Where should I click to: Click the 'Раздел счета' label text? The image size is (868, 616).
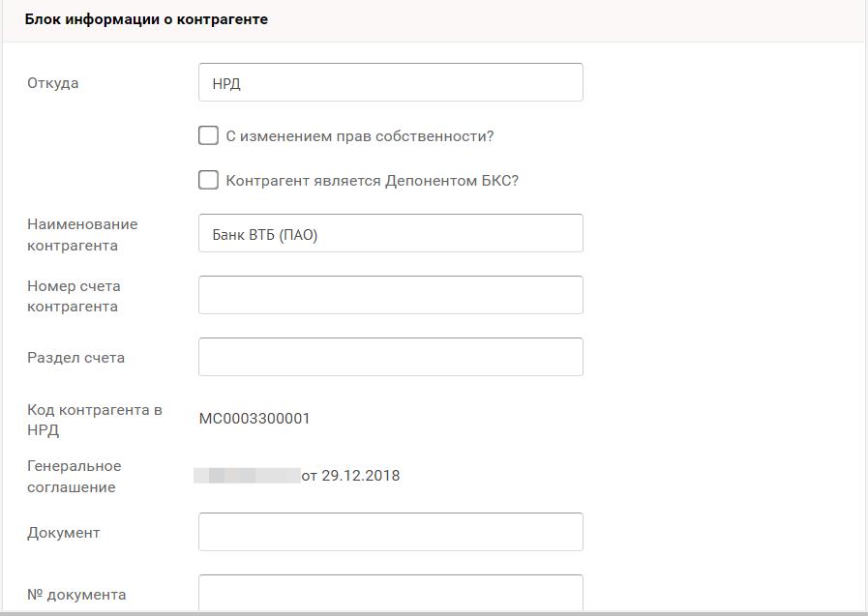pos(75,358)
